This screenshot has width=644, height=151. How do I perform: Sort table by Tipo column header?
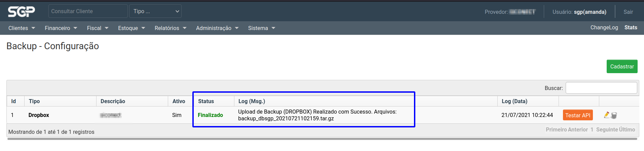[34, 101]
